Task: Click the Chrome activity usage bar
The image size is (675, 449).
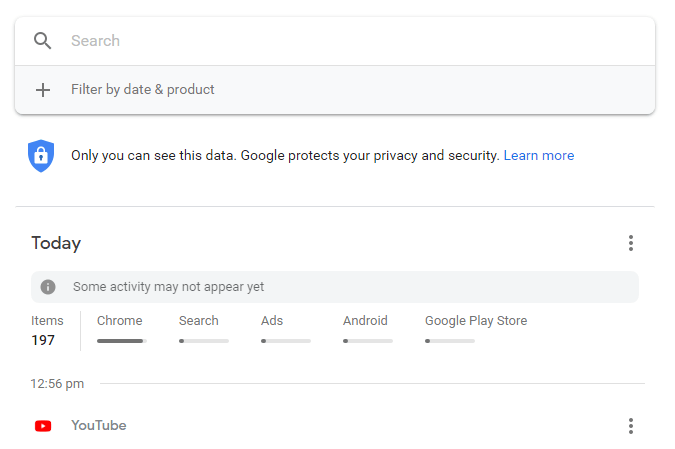Action: tap(122, 341)
